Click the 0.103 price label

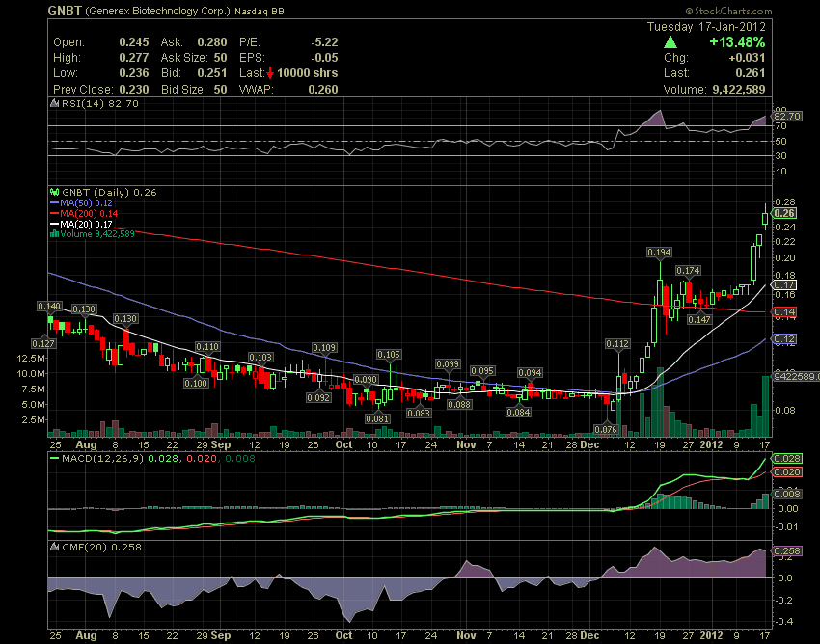point(260,357)
